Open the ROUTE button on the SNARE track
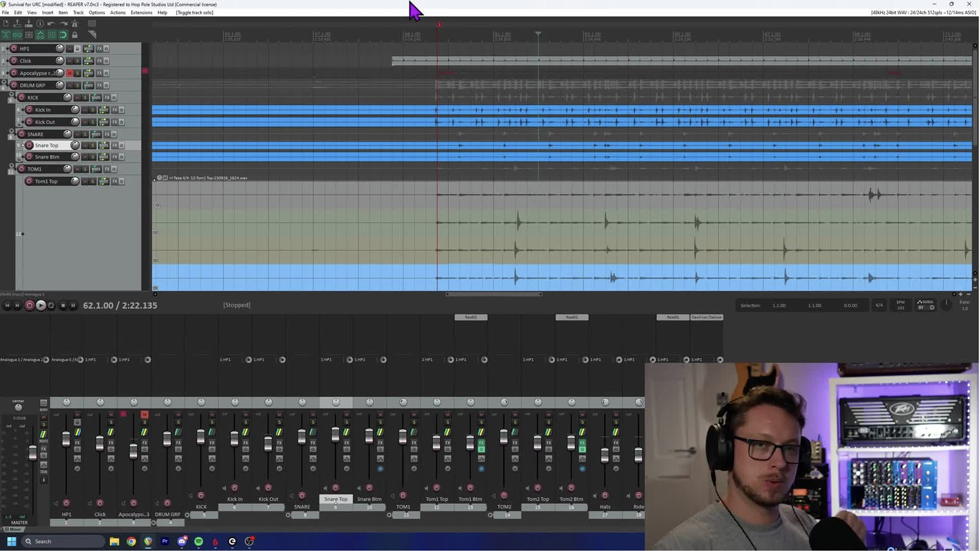Screen dimensions: 980x551 (96, 134)
